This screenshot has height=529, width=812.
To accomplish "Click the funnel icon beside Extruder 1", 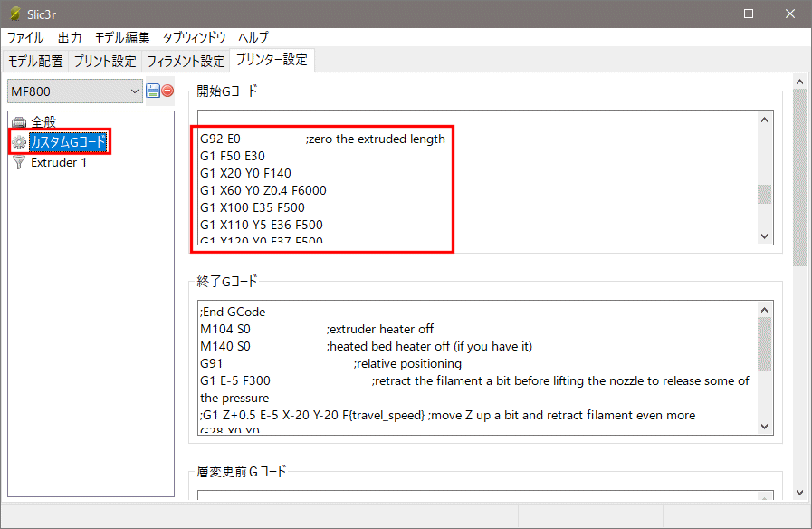I will [19, 163].
